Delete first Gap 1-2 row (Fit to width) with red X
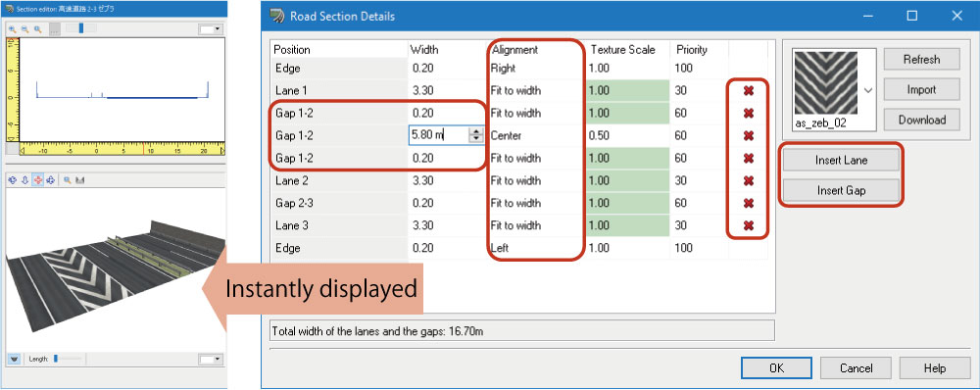 point(748,114)
